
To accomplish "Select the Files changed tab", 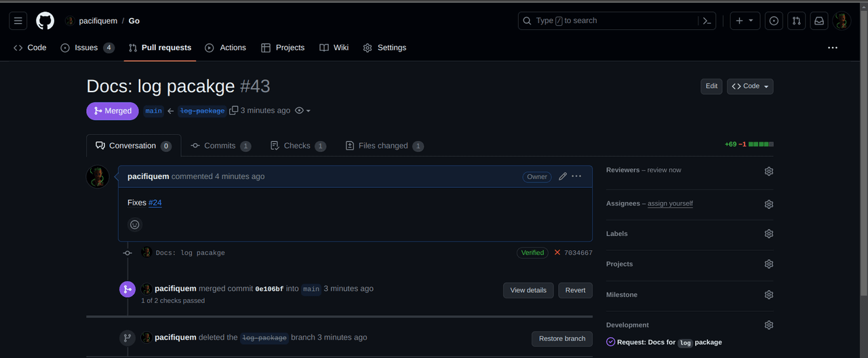I will pyautogui.click(x=384, y=146).
